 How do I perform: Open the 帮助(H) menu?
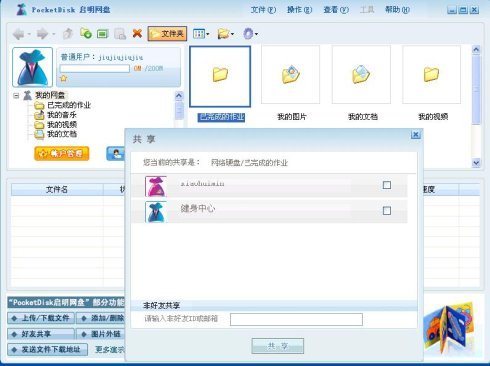coord(397,10)
